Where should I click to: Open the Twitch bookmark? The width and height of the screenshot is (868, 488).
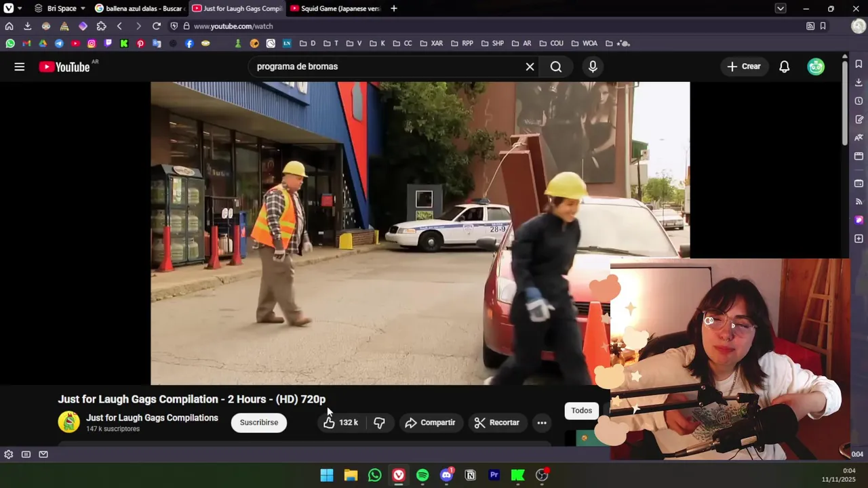[108, 43]
